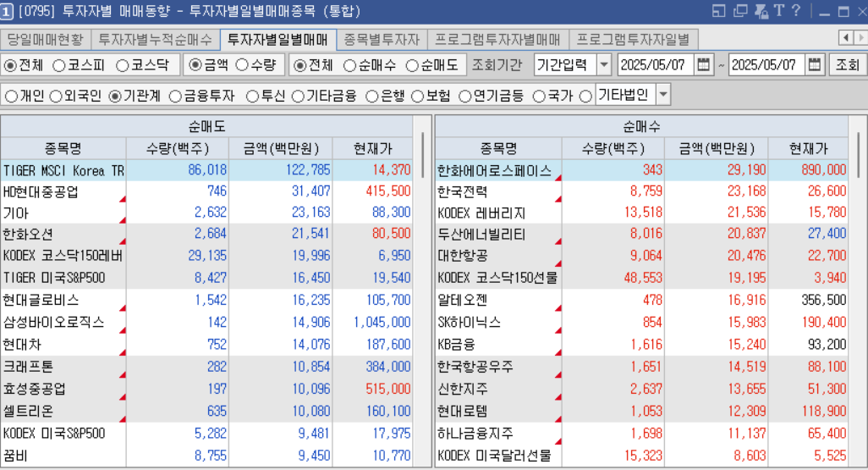Open help via the question mark icon
The image size is (868, 470).
pyautogui.click(x=796, y=11)
